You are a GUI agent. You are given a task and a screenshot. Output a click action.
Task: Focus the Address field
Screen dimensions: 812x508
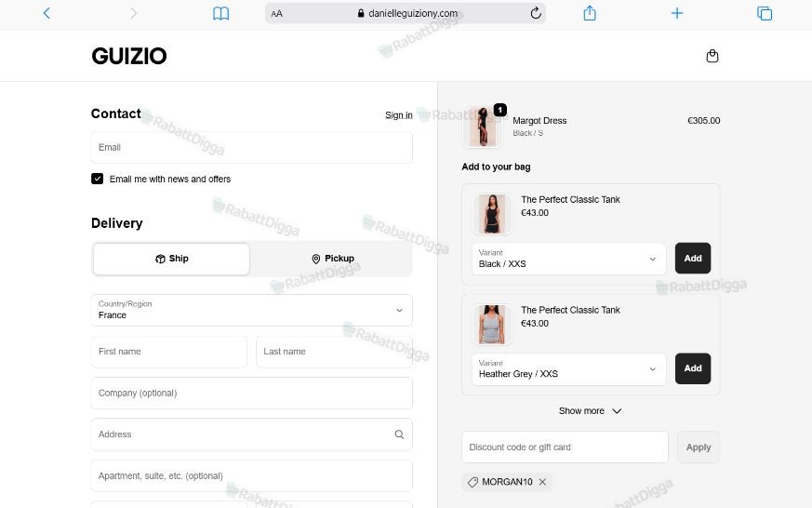[x=252, y=434]
